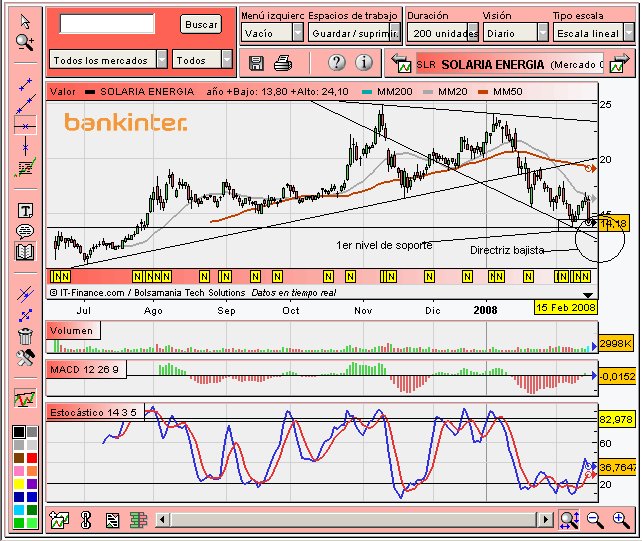Click the MM50 legend label

[x=508, y=91]
